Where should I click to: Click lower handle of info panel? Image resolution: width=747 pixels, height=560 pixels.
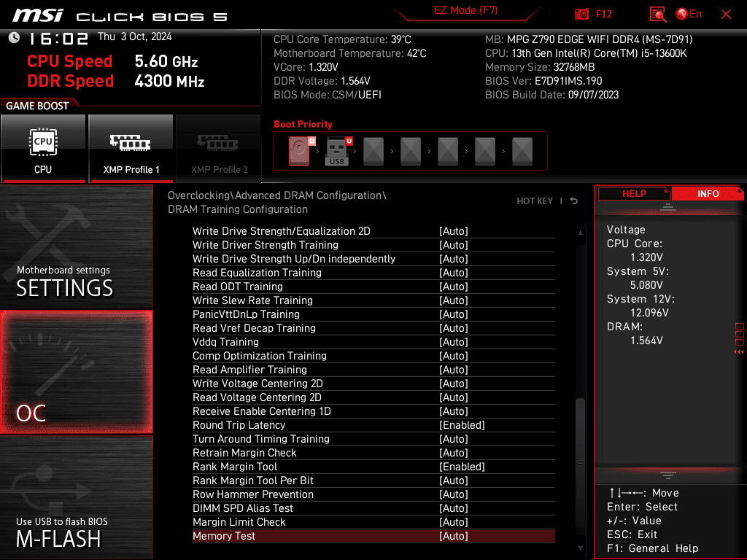pos(668,475)
